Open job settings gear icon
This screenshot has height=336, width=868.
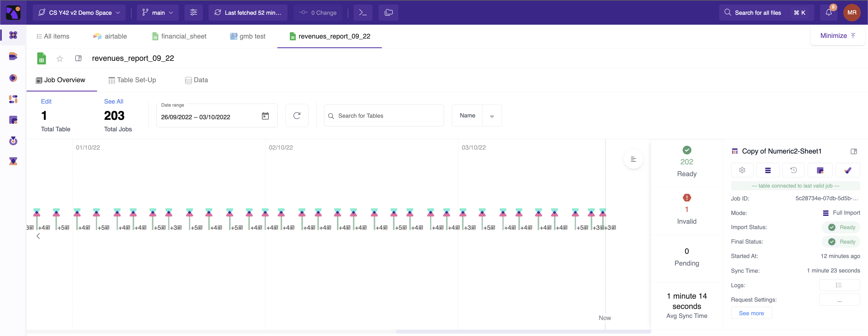742,170
